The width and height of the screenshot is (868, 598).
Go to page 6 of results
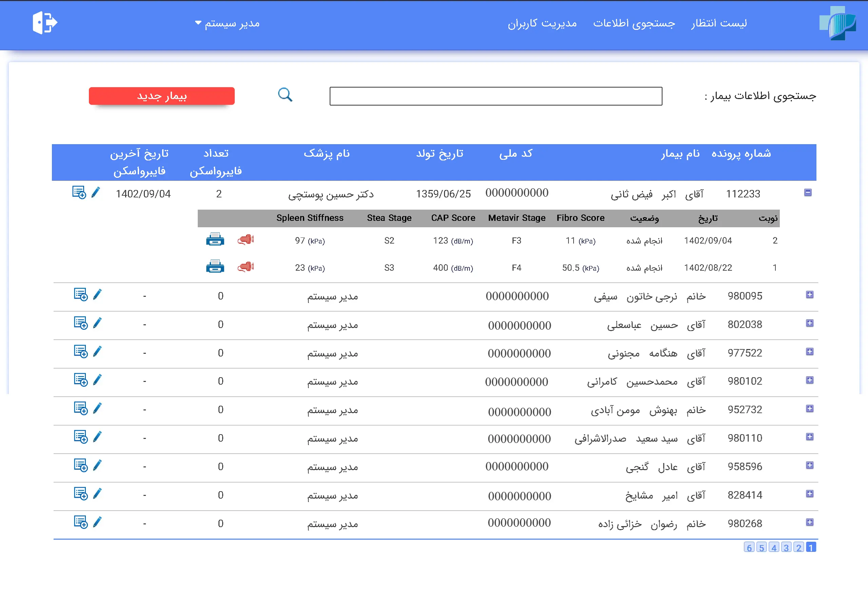click(x=749, y=547)
